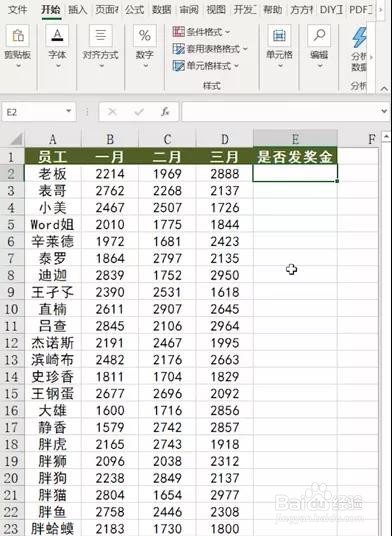Switch to the 数据 tab
The height and width of the screenshot is (536, 392).
pos(161,10)
